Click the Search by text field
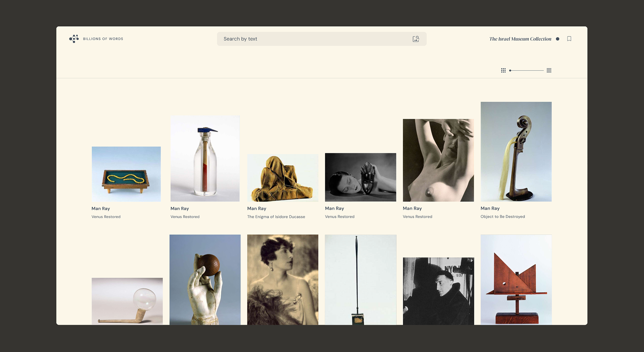 tap(322, 39)
